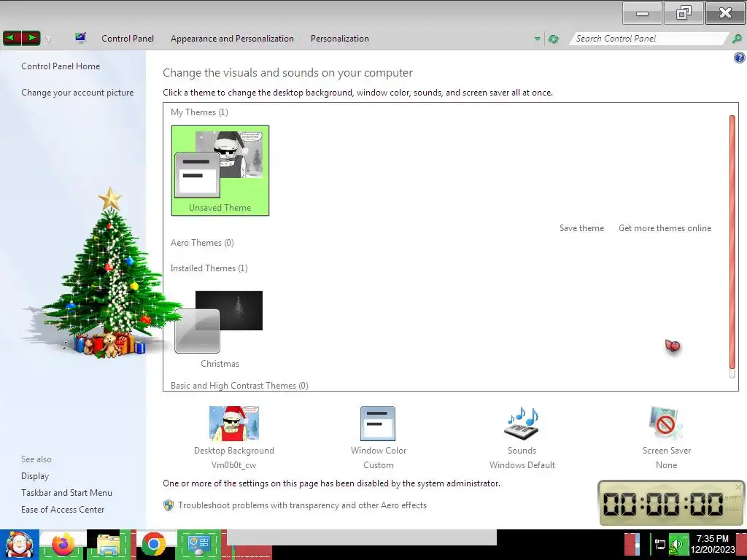Click the Sounds label text

[522, 451]
